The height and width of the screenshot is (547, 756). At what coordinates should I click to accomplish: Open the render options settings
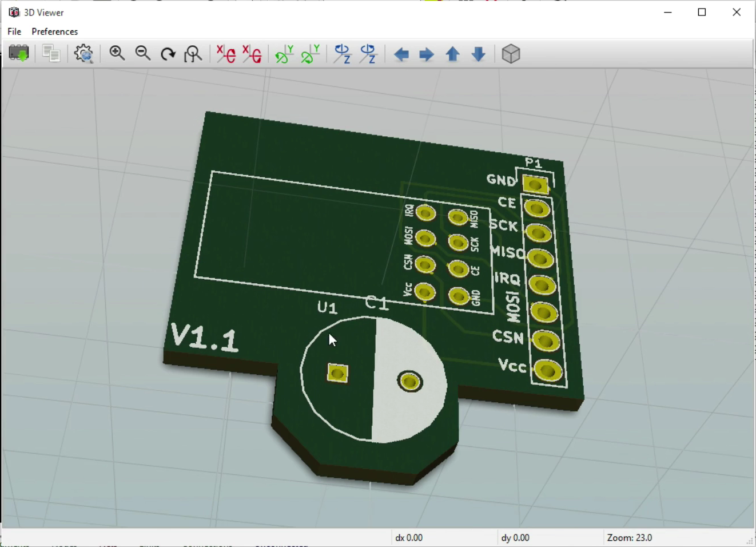coord(83,53)
